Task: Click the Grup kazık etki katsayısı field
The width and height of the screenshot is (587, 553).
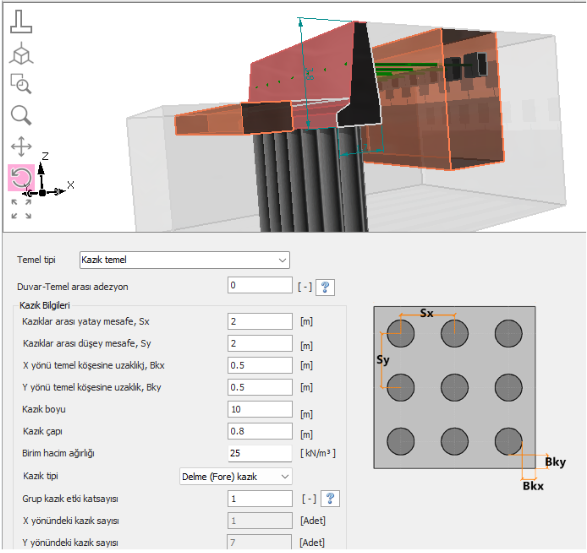Action: tap(260, 499)
